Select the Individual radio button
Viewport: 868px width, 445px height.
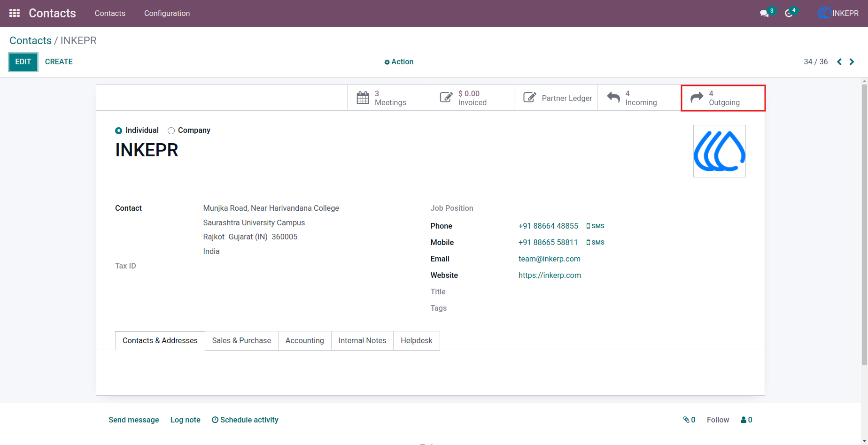119,131
